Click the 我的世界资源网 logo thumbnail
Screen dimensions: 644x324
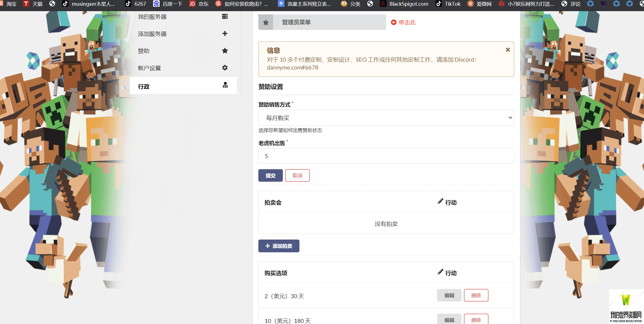[x=626, y=306]
